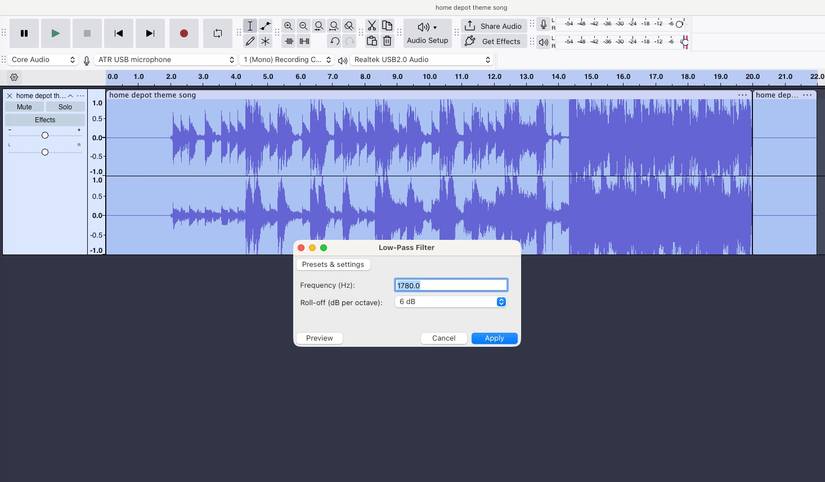Click the playback meter speaker icon
The width and height of the screenshot is (825, 482).
pyautogui.click(x=544, y=42)
